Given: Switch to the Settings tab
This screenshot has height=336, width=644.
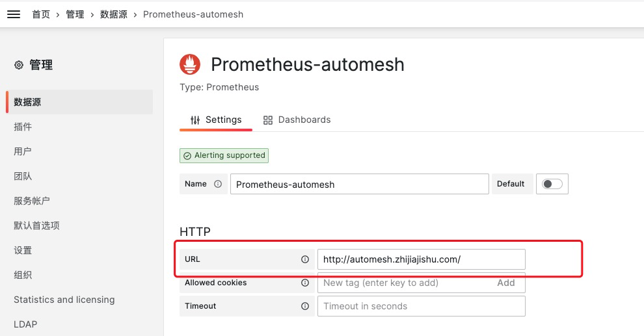Looking at the screenshot, I should coord(215,120).
